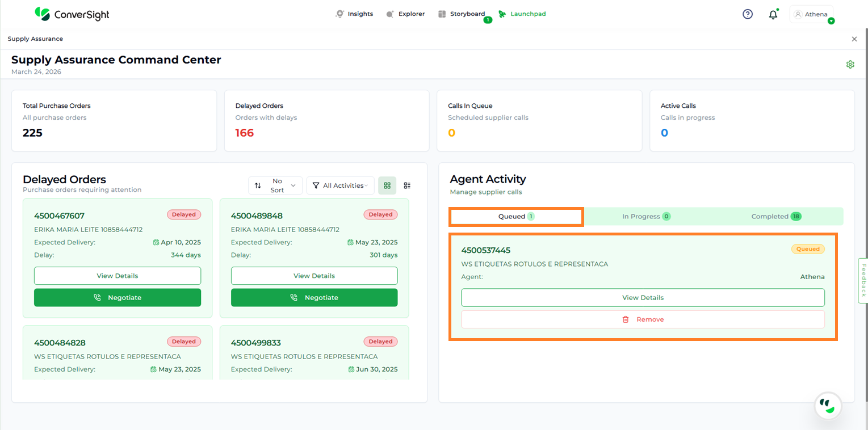Click calendar icon beside Apr 10, 2025

point(156,242)
